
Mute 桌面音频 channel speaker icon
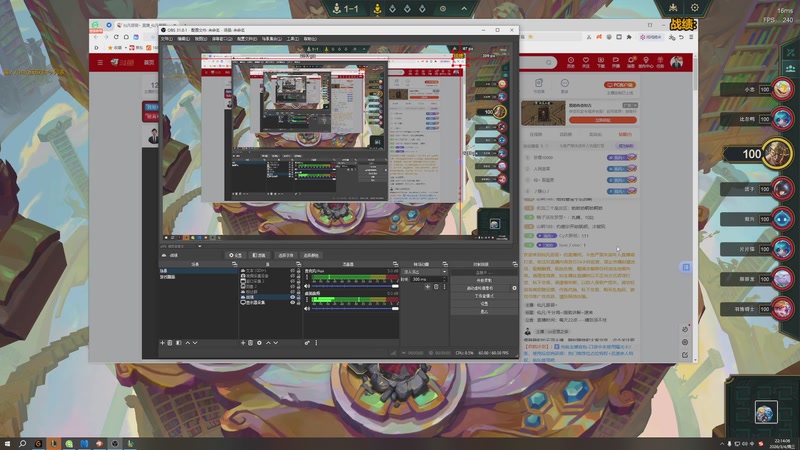click(307, 309)
